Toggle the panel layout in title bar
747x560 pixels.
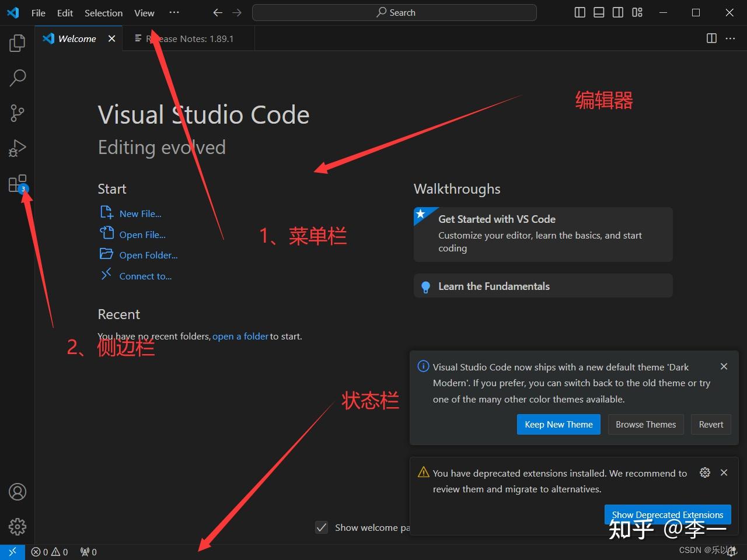[599, 12]
